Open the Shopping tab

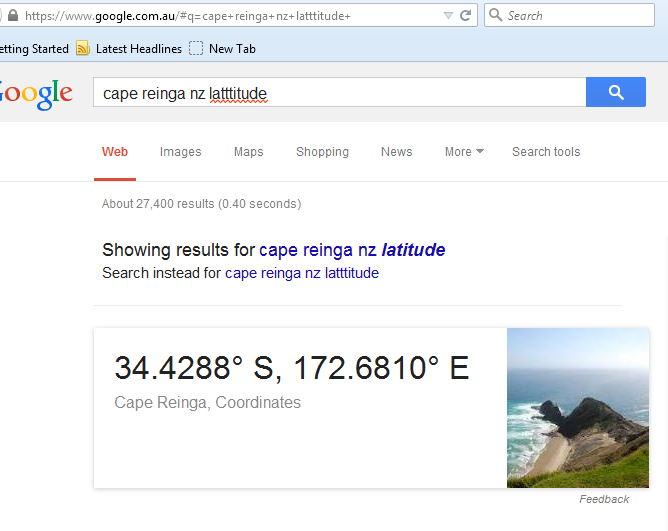[x=322, y=152]
